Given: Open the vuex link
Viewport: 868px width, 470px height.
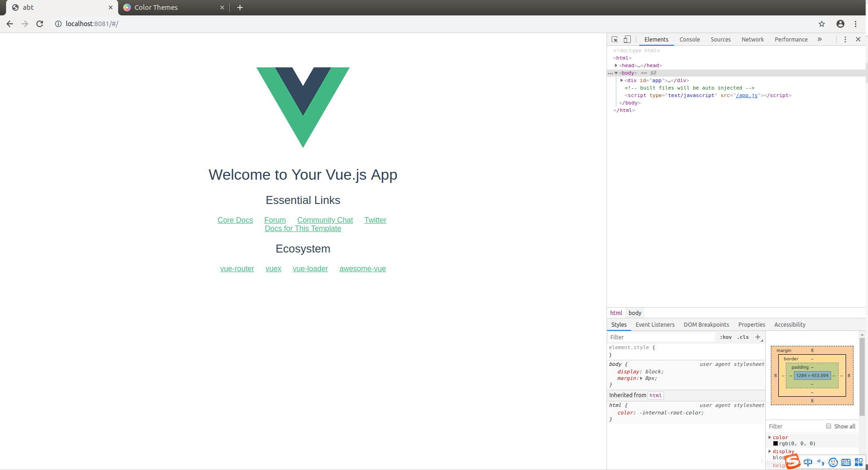Looking at the screenshot, I should [274, 268].
